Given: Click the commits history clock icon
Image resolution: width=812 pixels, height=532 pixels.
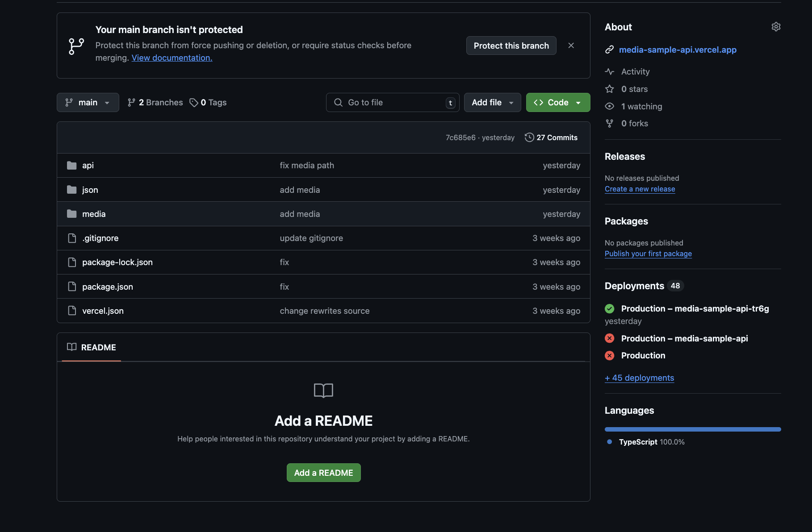Looking at the screenshot, I should pos(529,137).
